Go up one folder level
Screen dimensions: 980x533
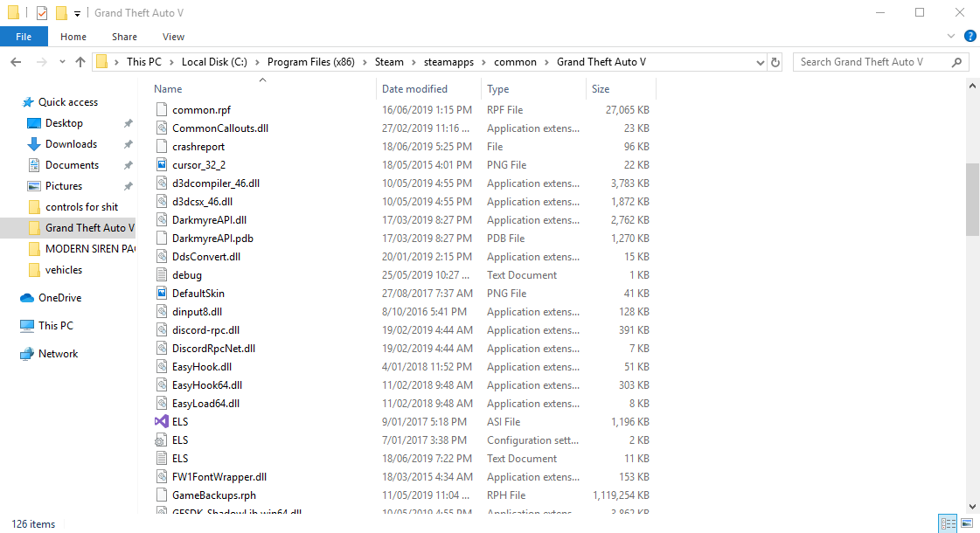(80, 62)
